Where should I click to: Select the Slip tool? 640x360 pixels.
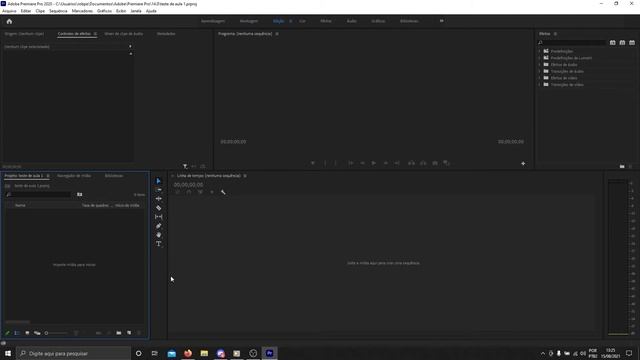coord(158,217)
